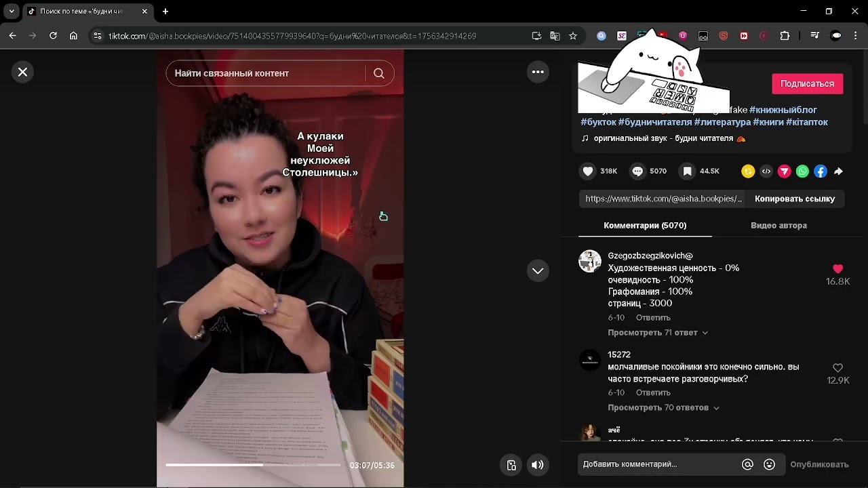Open a new browser tab
This screenshot has height=488, width=868.
click(165, 12)
